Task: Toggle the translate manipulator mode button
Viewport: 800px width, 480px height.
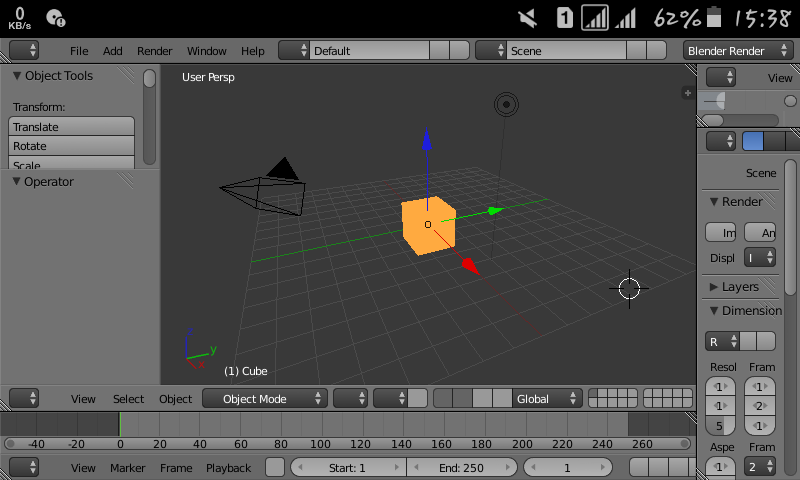Action: point(462,398)
